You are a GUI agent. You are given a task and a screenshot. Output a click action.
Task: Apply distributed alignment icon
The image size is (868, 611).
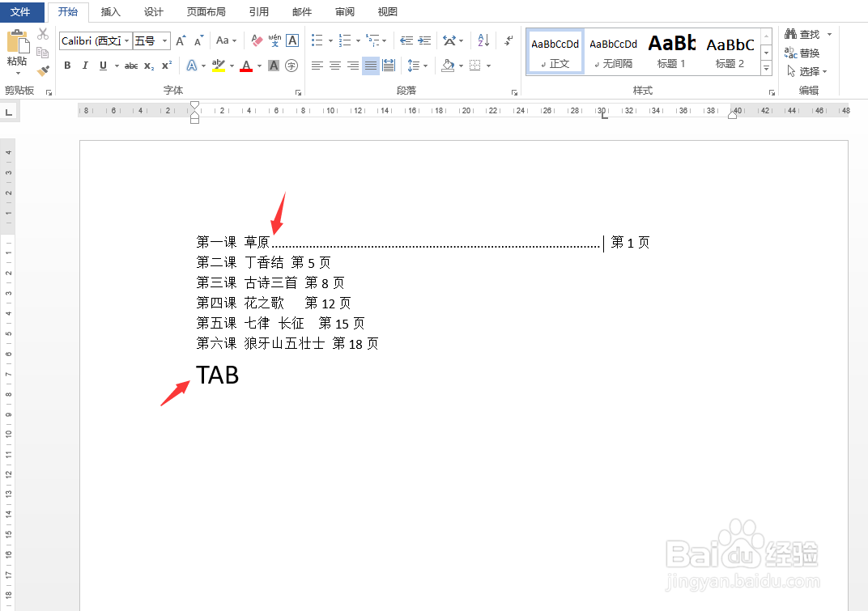[x=389, y=66]
